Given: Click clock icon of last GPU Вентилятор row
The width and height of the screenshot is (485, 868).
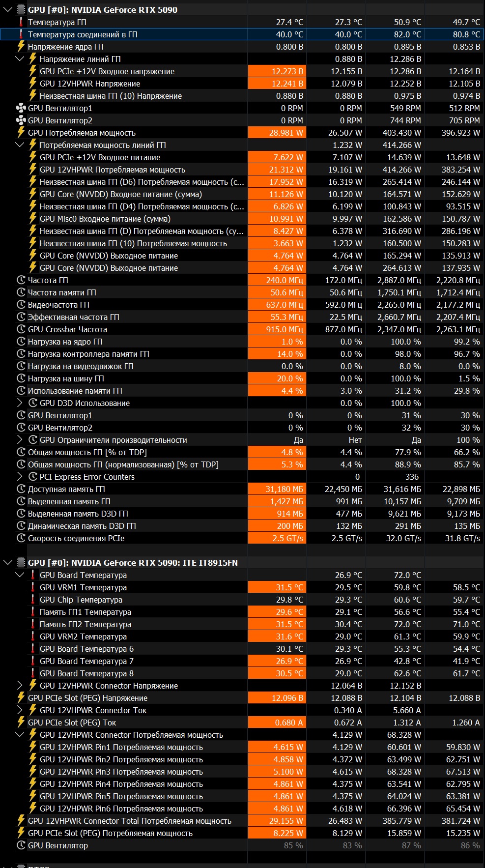Looking at the screenshot, I should [21, 845].
